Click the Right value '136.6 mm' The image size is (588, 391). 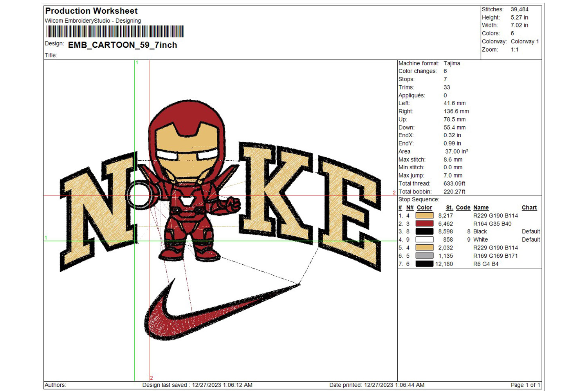[x=456, y=111]
